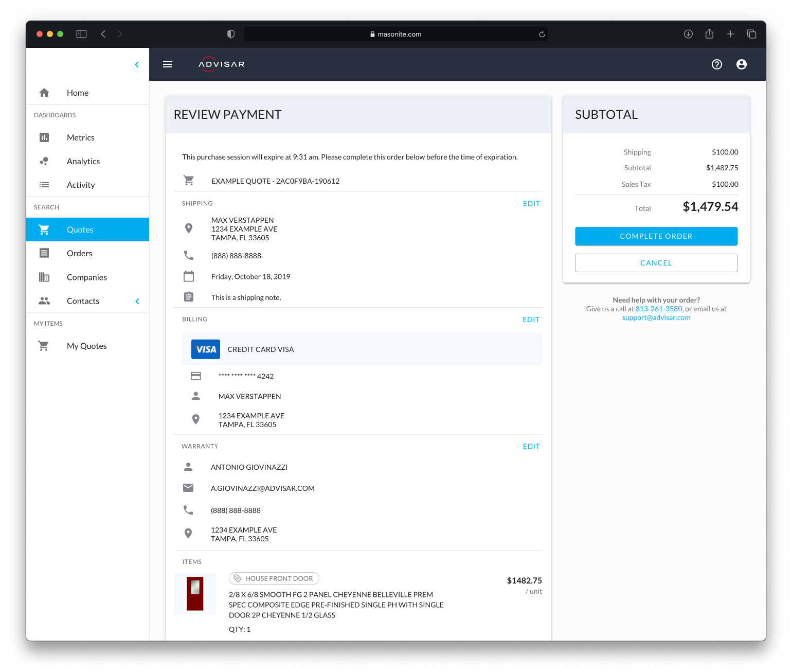Select Analytics in the sidebar

click(x=83, y=161)
